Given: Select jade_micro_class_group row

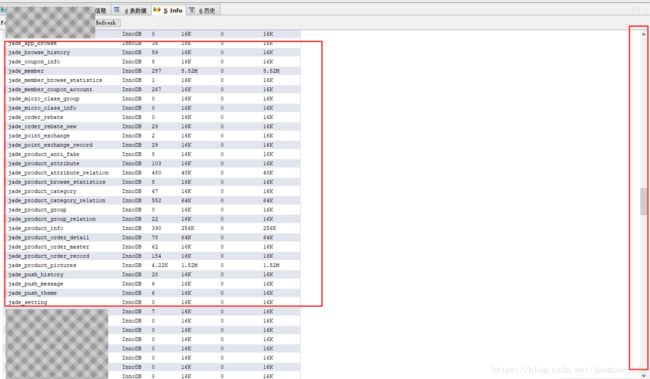Looking at the screenshot, I should point(153,99).
